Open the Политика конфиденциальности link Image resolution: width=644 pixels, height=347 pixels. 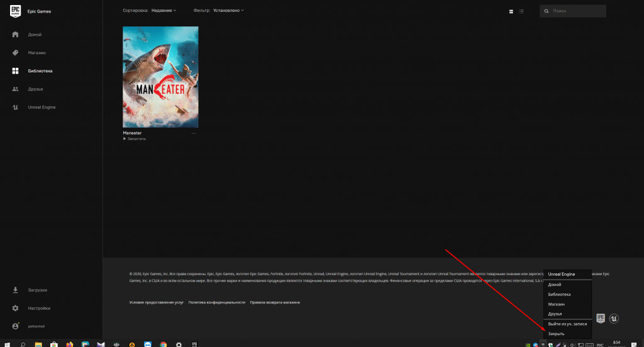click(216, 302)
